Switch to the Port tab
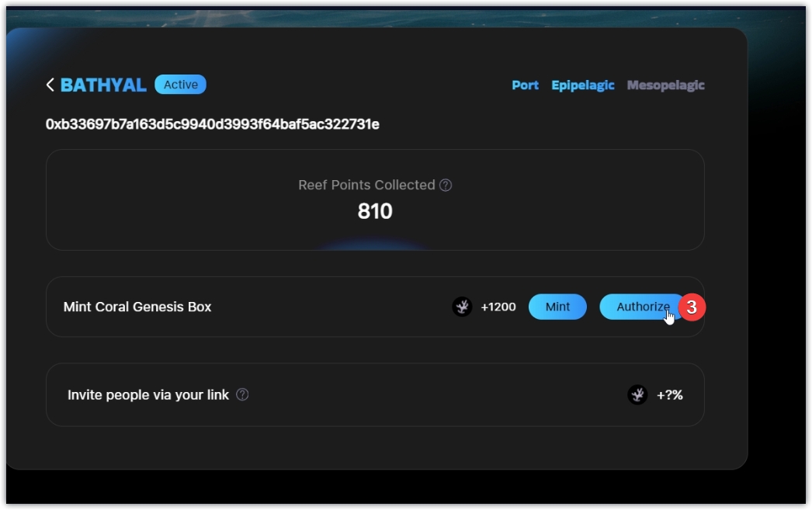 [x=525, y=85]
